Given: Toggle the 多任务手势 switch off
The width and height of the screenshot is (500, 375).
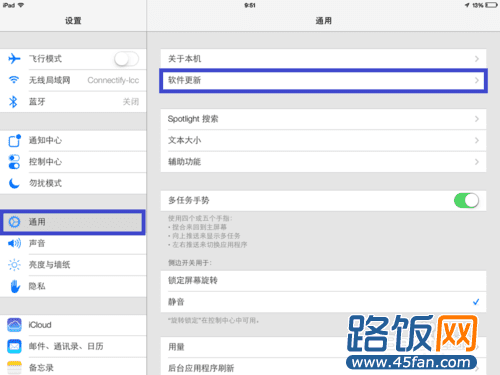Looking at the screenshot, I should click(466, 200).
